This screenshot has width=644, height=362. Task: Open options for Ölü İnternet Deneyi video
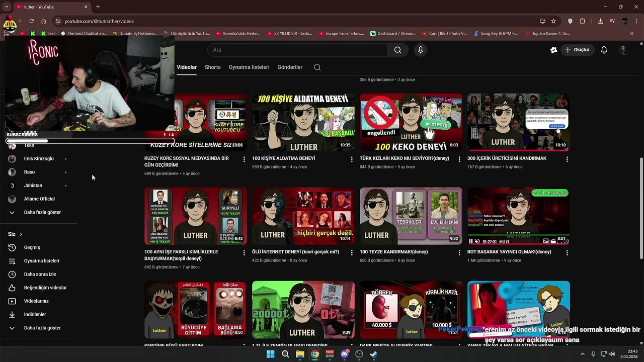coord(352,253)
